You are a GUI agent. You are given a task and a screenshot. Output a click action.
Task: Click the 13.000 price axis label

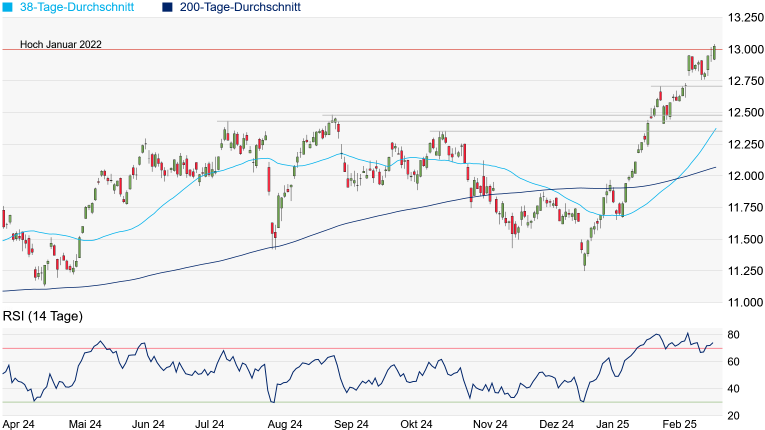coord(744,50)
